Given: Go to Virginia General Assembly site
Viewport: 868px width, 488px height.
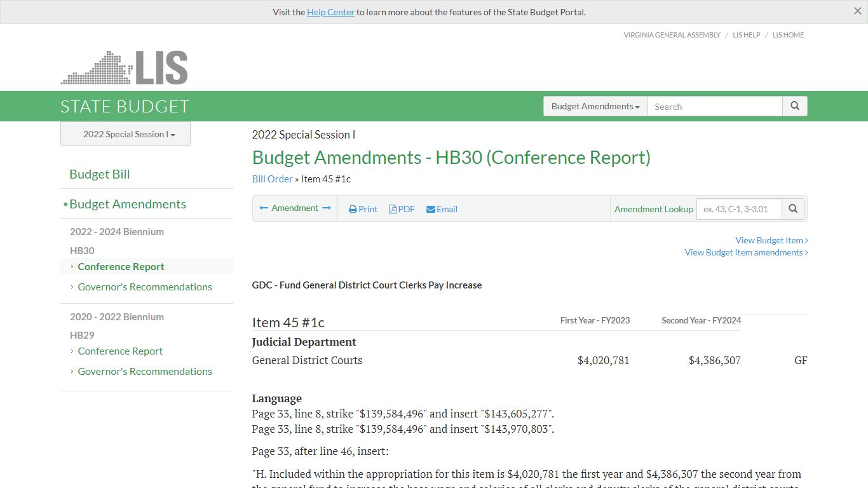Looking at the screenshot, I should tap(672, 35).
